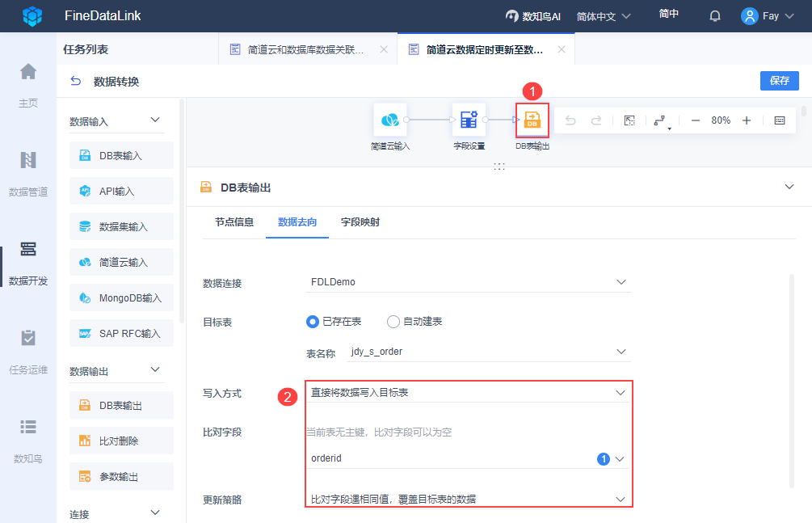Expand 连接 section
812x523 pixels.
tap(155, 512)
